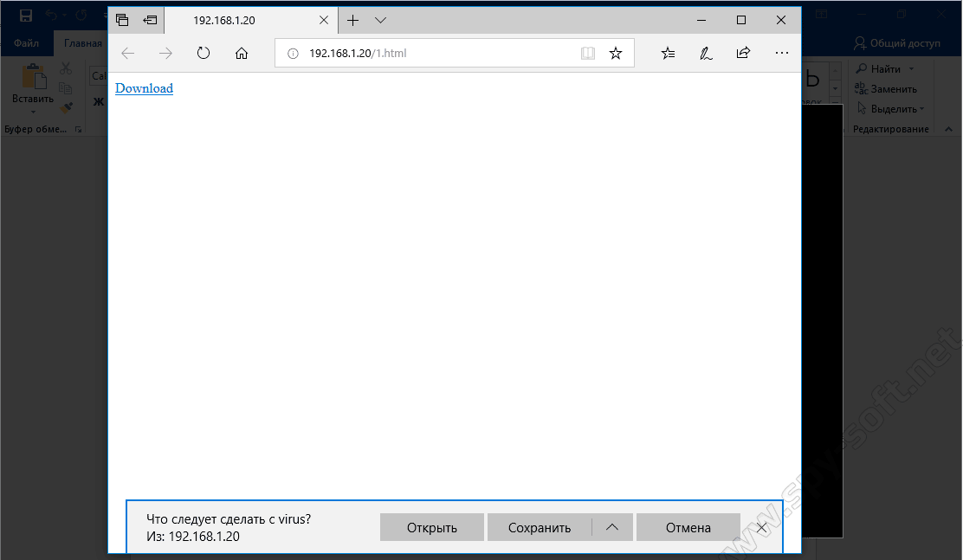Expand the tab actions chevron
The width and height of the screenshot is (963, 560).
click(x=380, y=19)
